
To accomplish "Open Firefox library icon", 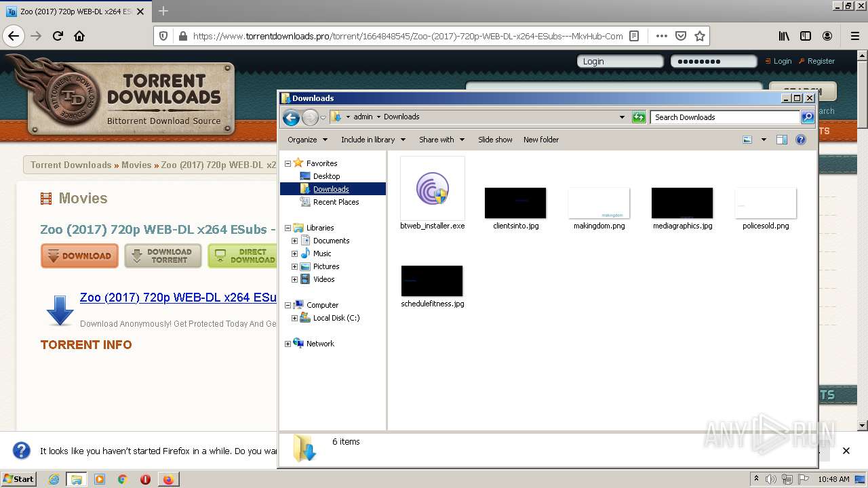I will [784, 36].
